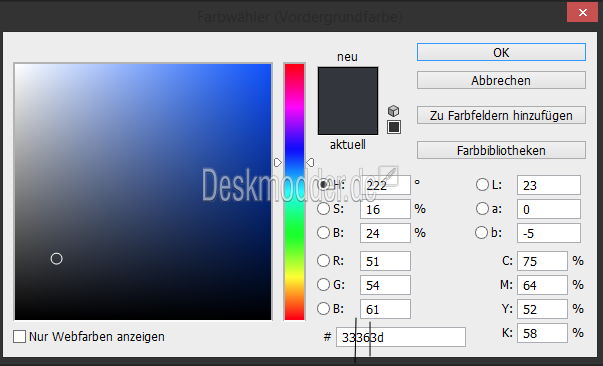Confirm with the OK button
Viewport: 603px width, 366px height.
[x=501, y=52]
